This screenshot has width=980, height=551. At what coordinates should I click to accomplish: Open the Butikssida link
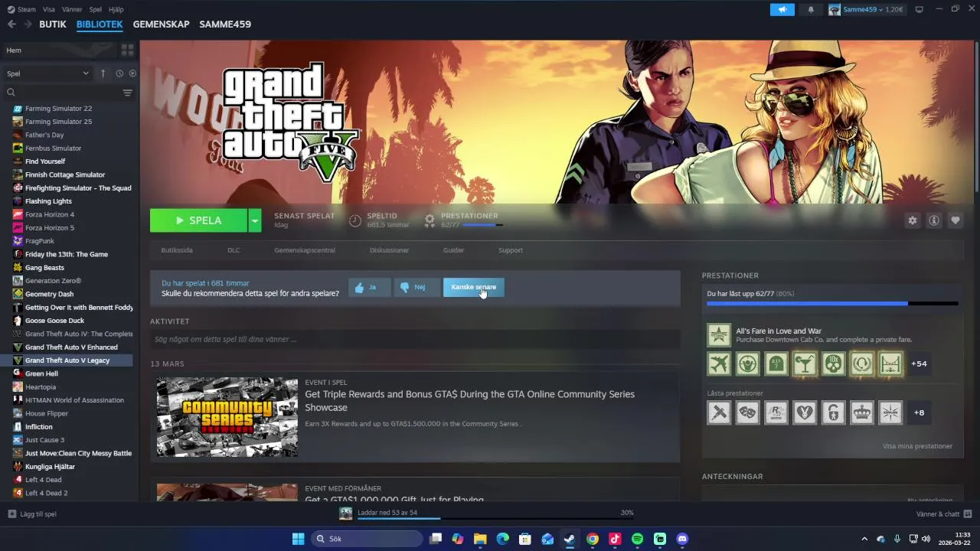click(177, 250)
